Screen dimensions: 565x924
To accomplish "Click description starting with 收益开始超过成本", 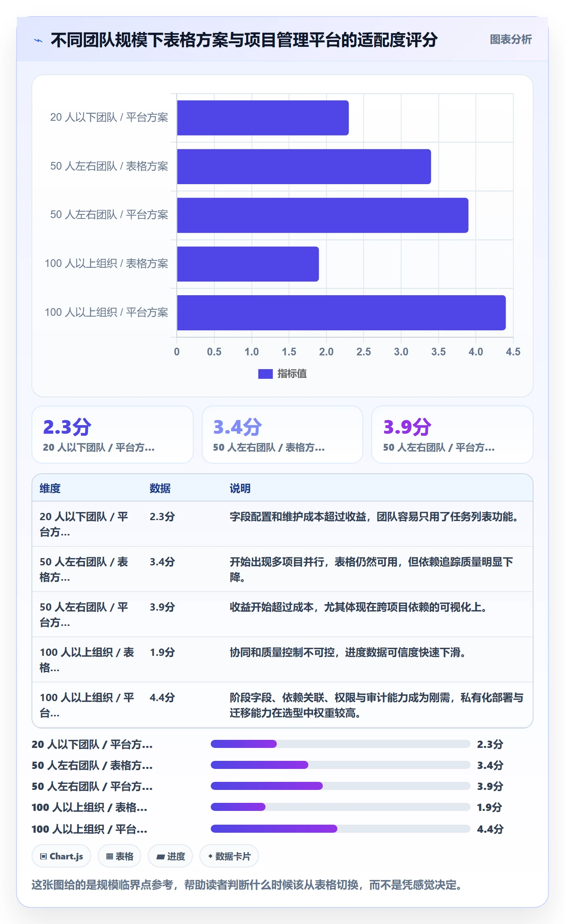I will tap(358, 607).
